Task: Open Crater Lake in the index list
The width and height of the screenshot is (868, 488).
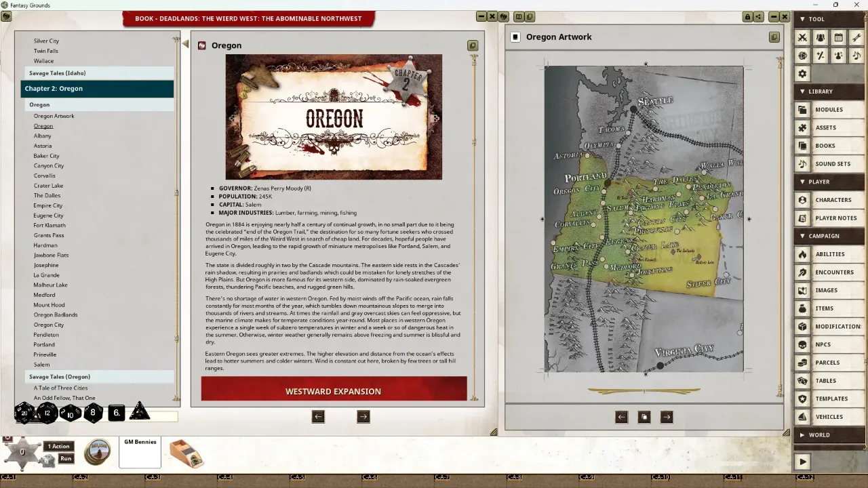Action: [x=48, y=186]
